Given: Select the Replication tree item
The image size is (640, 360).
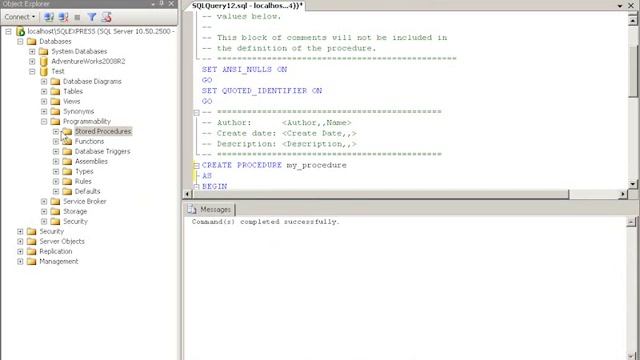Looking at the screenshot, I should click(56, 251).
